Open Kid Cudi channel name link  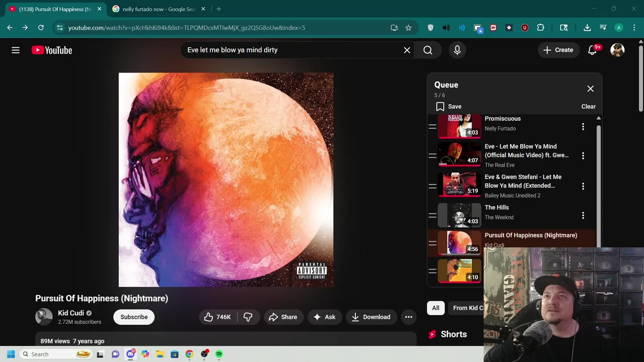click(x=71, y=313)
